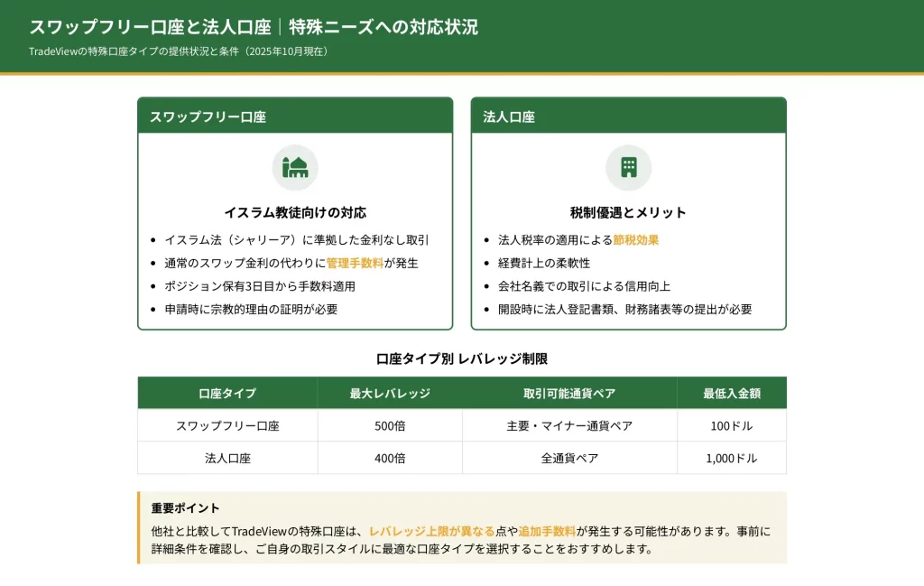Click the 口座タイプ column header
The height and width of the screenshot is (586, 924).
[227, 394]
